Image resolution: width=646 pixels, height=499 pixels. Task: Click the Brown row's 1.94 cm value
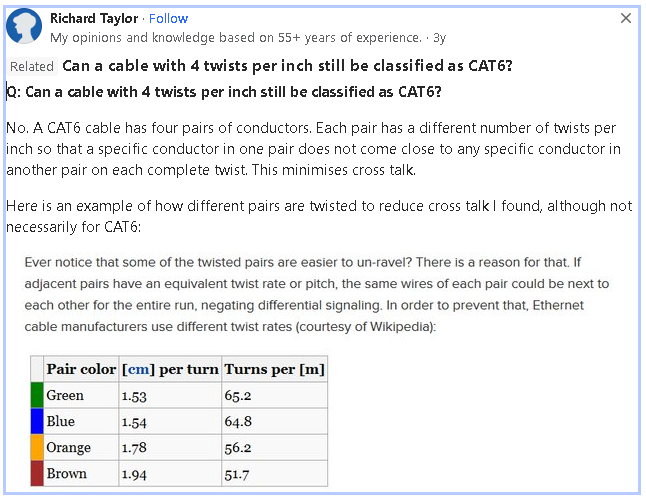tap(134, 473)
